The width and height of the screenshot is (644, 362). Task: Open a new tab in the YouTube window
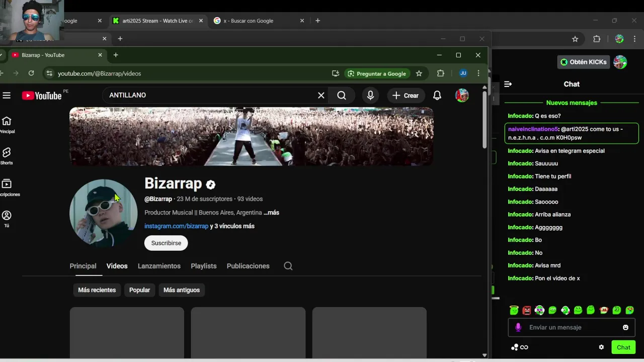coord(116,55)
